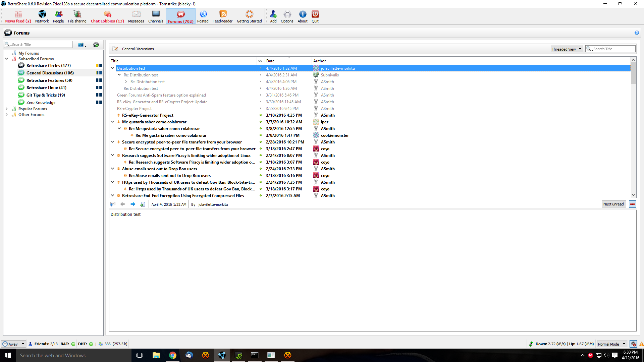Screen dimensions: 644x362
Task: Click the Windows Start button
Action: tap(8, 355)
